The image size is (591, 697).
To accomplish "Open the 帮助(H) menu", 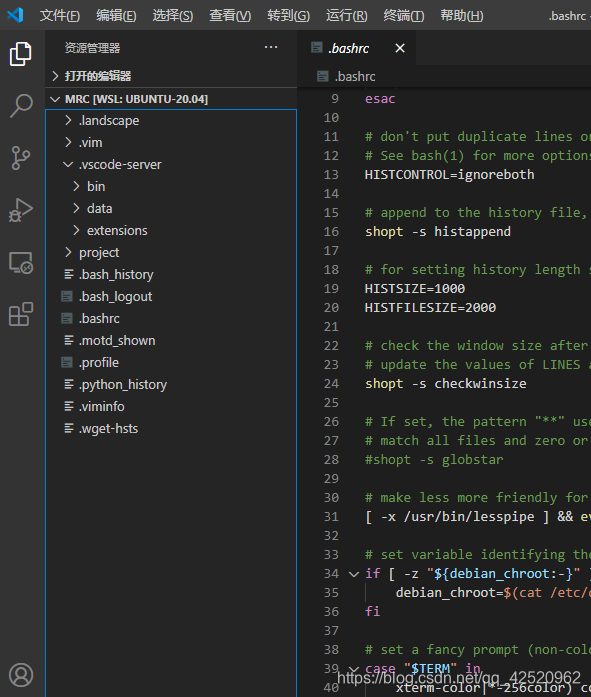I will tap(462, 16).
